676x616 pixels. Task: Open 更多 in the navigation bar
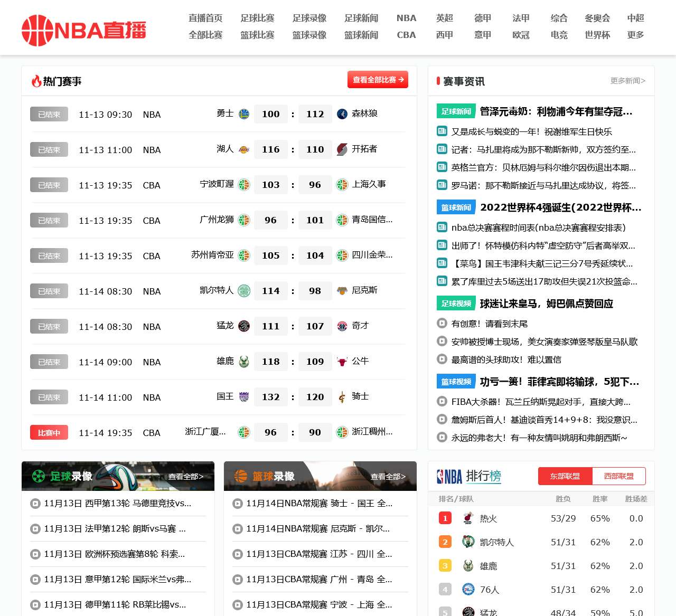[x=635, y=35]
